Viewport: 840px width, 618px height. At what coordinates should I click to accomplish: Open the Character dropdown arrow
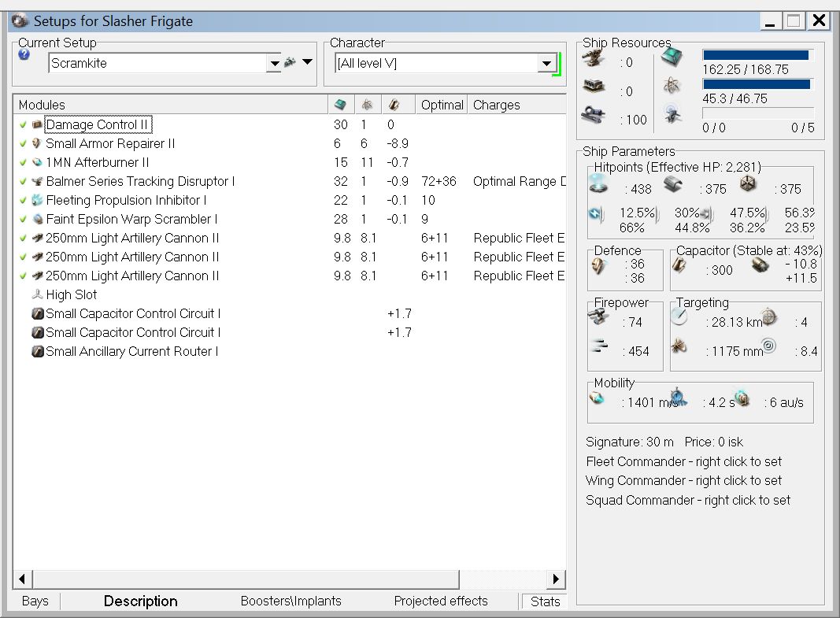coord(546,63)
